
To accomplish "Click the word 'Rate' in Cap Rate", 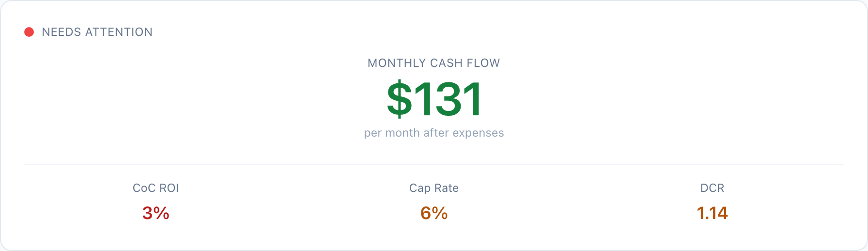I will point(447,188).
